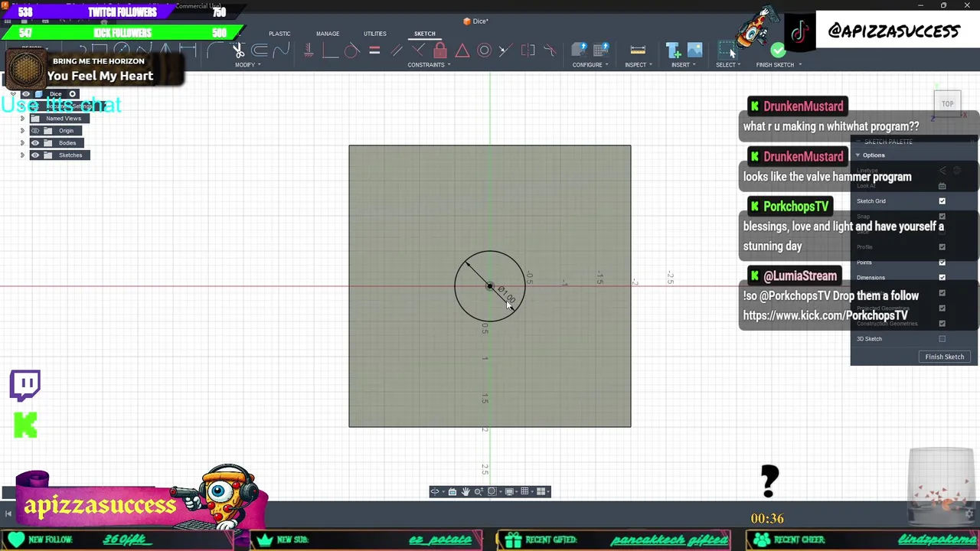Expand the Named Views folder
This screenshot has width=980, height=551.
(x=22, y=119)
